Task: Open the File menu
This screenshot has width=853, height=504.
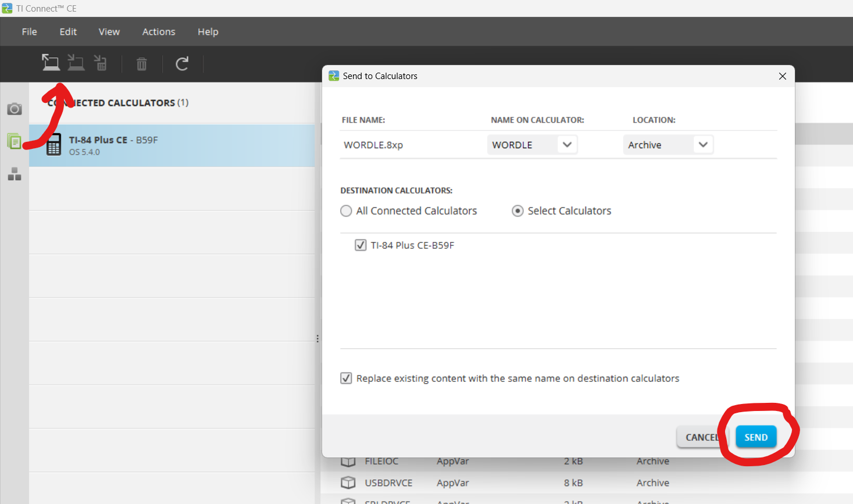Action: (30, 32)
